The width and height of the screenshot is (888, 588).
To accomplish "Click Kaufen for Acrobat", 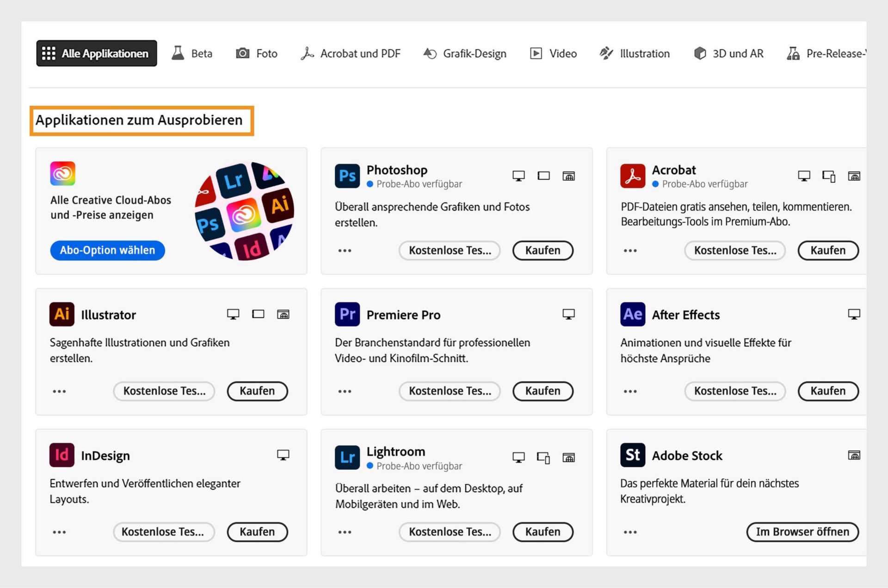I will point(828,250).
